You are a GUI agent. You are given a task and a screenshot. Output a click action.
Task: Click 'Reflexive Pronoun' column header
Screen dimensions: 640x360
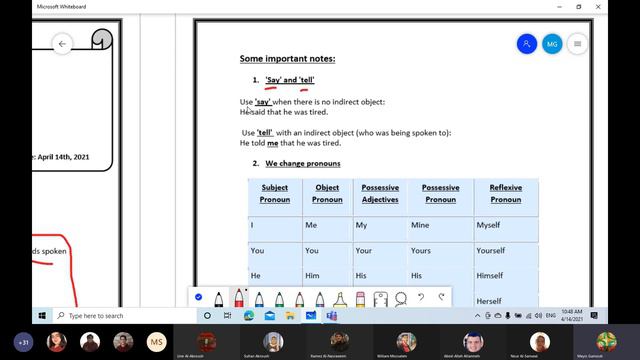click(x=506, y=193)
